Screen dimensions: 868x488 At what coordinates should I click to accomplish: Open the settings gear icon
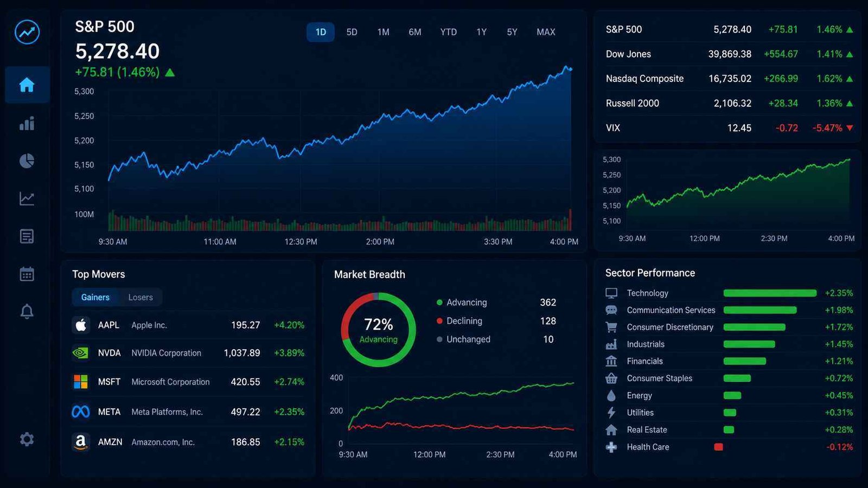[27, 439]
